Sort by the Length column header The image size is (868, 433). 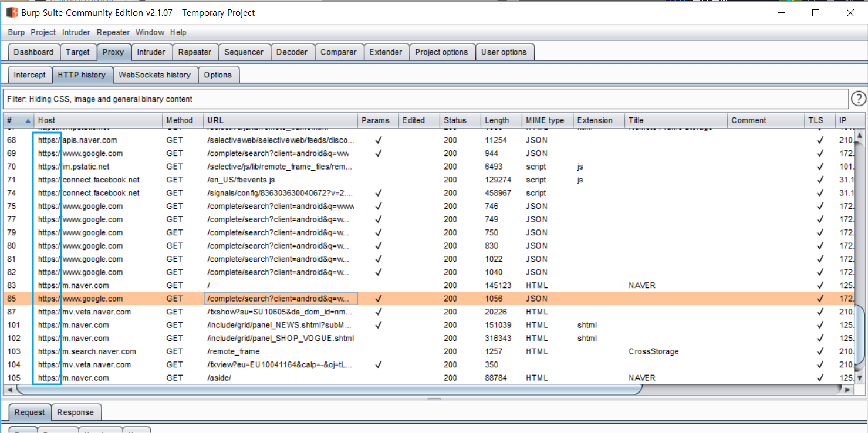tap(501, 120)
